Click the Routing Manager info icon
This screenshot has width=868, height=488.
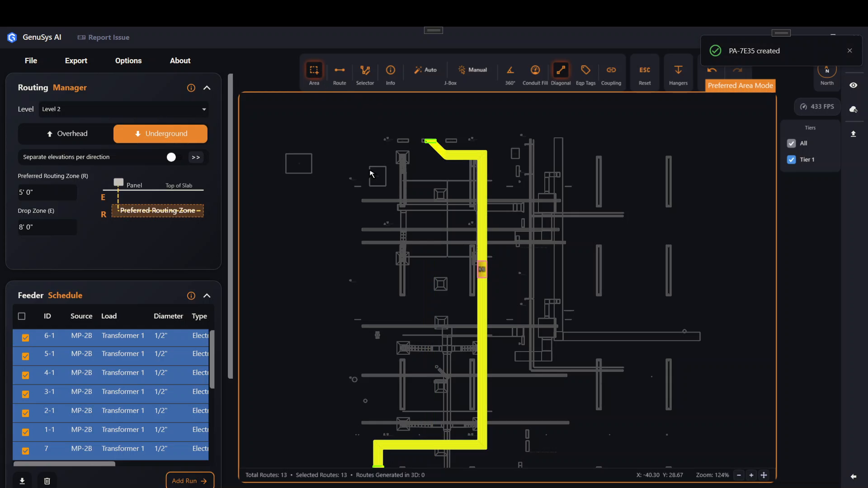pos(191,88)
